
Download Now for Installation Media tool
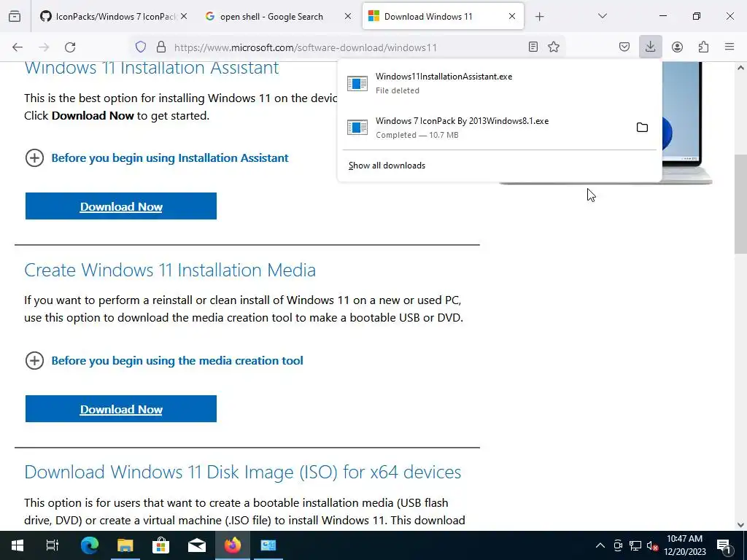click(121, 409)
